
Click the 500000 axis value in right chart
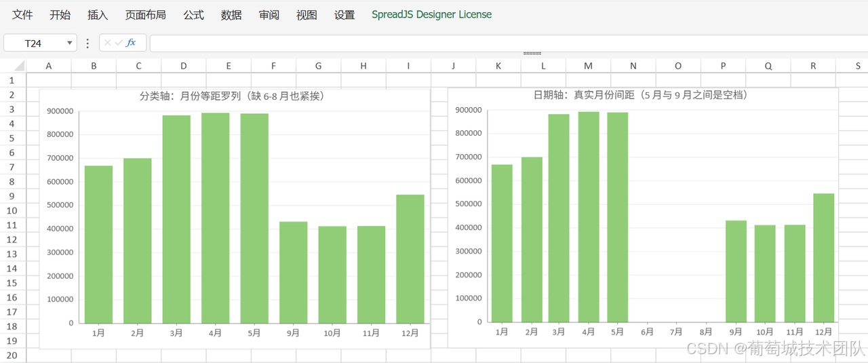(470, 204)
